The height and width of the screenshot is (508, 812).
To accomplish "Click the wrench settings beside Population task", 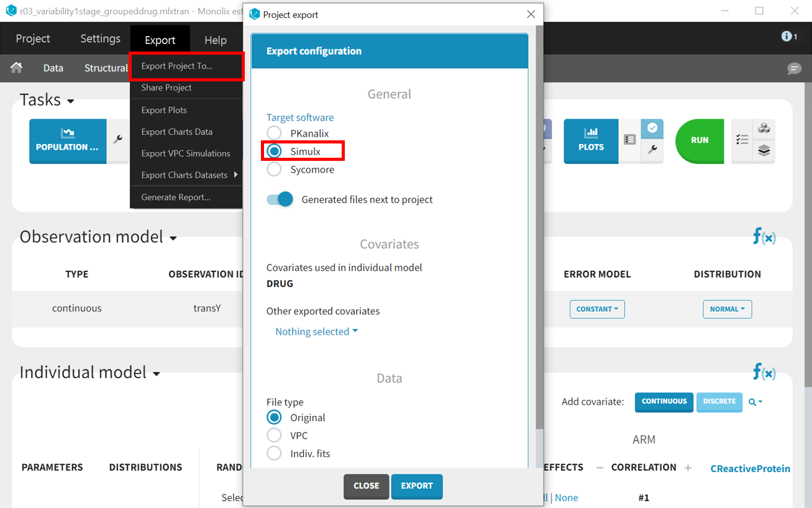I will pyautogui.click(x=117, y=140).
